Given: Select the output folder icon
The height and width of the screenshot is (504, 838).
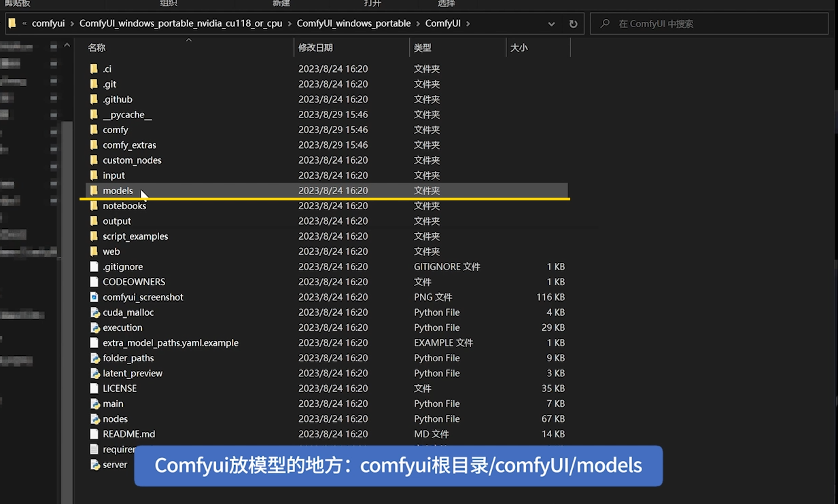Looking at the screenshot, I should [94, 221].
